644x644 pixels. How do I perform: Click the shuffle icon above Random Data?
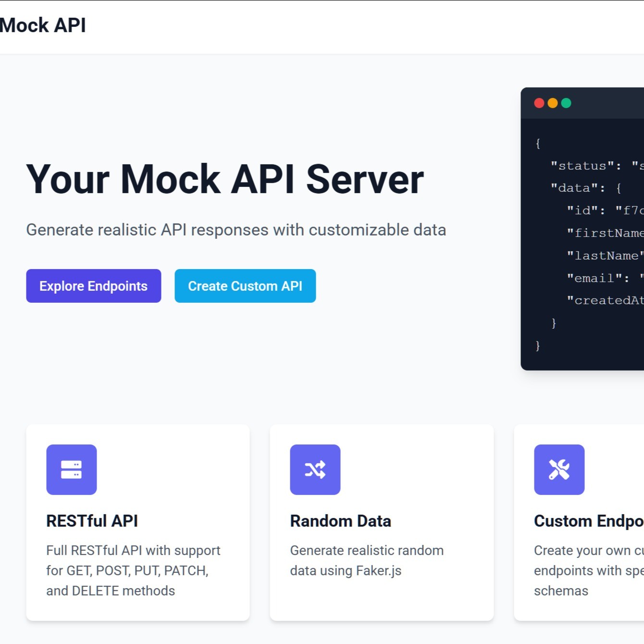pyautogui.click(x=315, y=470)
